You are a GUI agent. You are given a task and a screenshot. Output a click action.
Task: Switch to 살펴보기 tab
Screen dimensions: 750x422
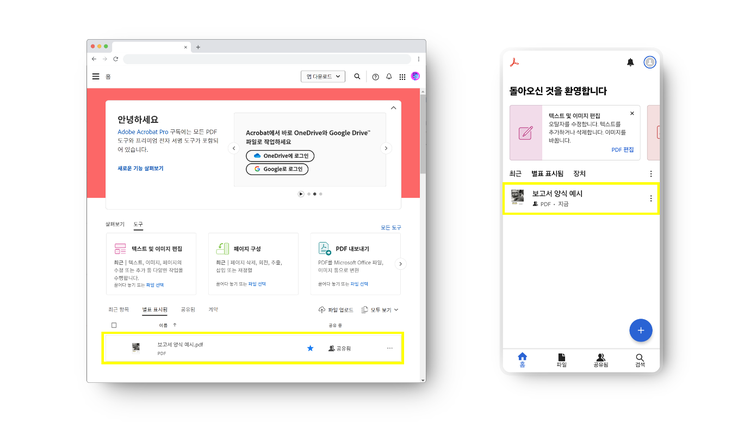(x=115, y=224)
